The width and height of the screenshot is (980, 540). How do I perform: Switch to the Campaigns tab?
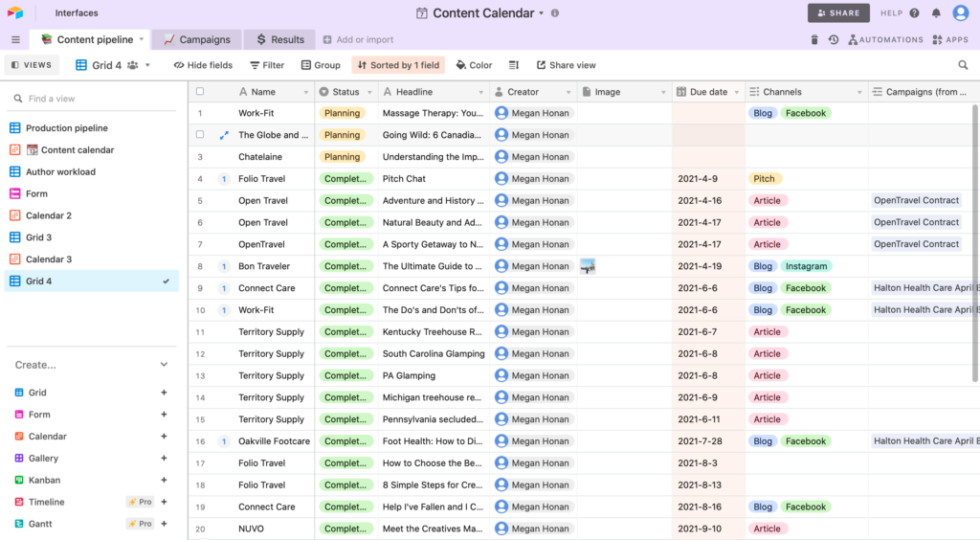pos(197,39)
